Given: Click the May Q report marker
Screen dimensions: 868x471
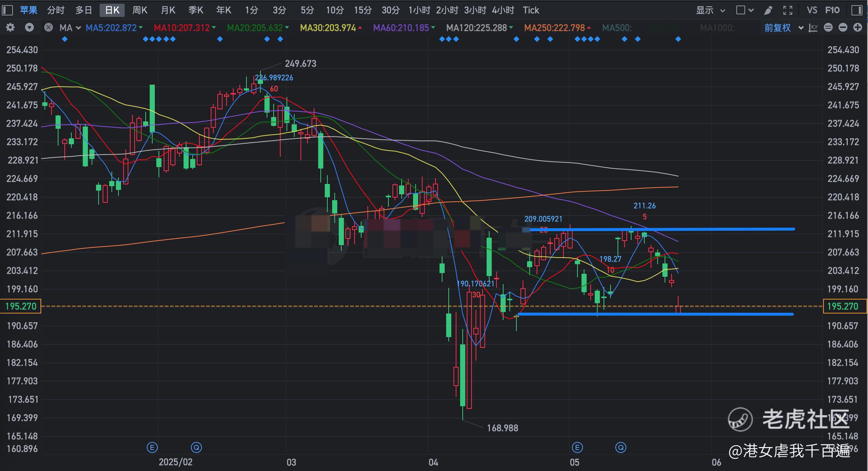Looking at the screenshot, I should tap(621, 447).
